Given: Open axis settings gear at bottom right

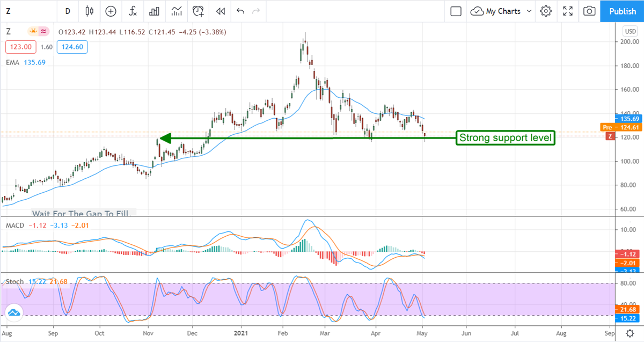Looking at the screenshot, I should (630, 333).
